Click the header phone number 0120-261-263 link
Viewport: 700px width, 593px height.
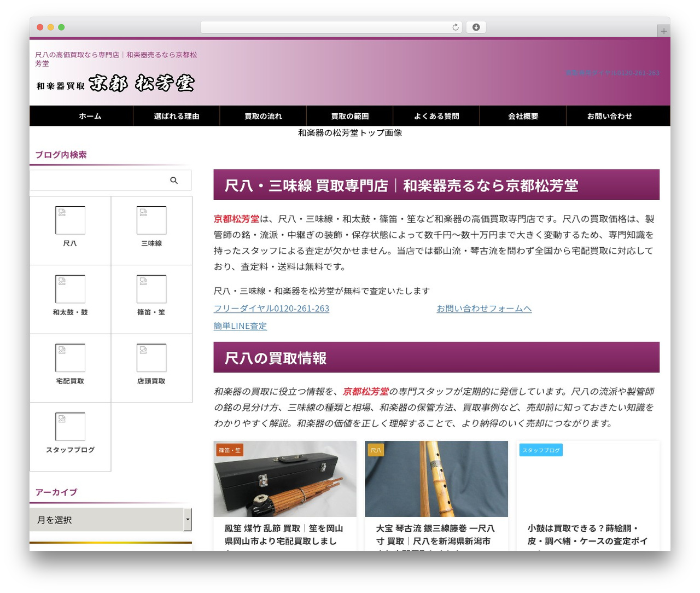(x=612, y=73)
